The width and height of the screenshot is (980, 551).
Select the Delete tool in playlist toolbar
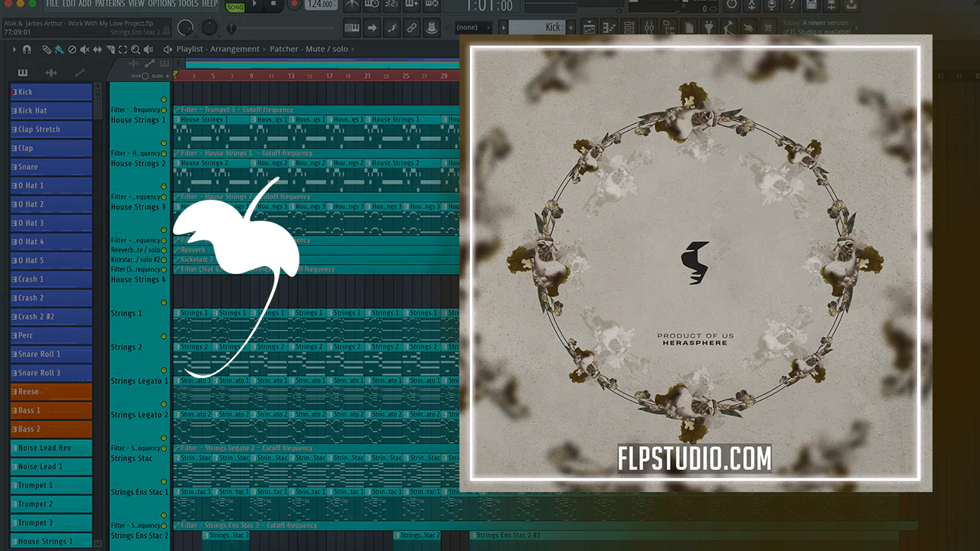click(72, 49)
